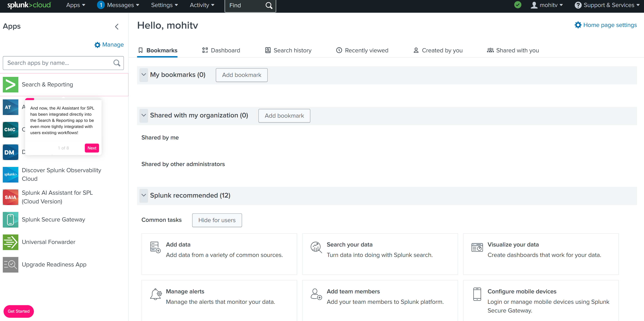
Task: Collapse the Apps sidebar with the chevron
Action: pyautogui.click(x=117, y=27)
